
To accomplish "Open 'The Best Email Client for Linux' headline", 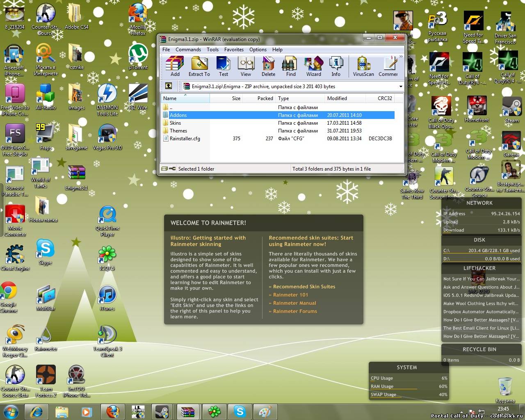I will pyautogui.click(x=481, y=328).
